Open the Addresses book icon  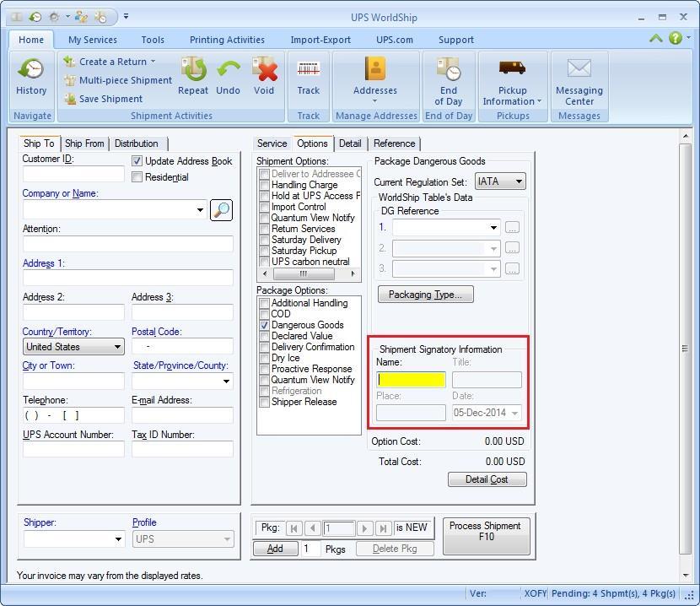tap(375, 69)
